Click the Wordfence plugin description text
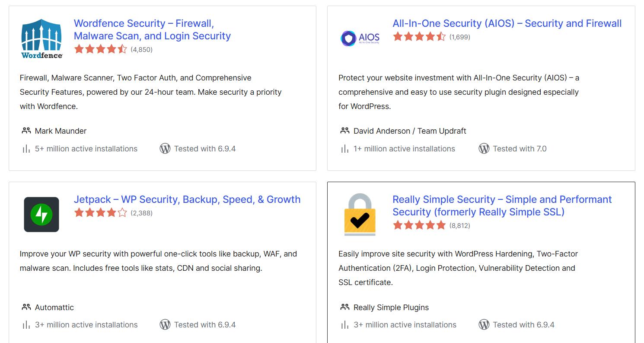The width and height of the screenshot is (644, 343). pyautogui.click(x=150, y=92)
